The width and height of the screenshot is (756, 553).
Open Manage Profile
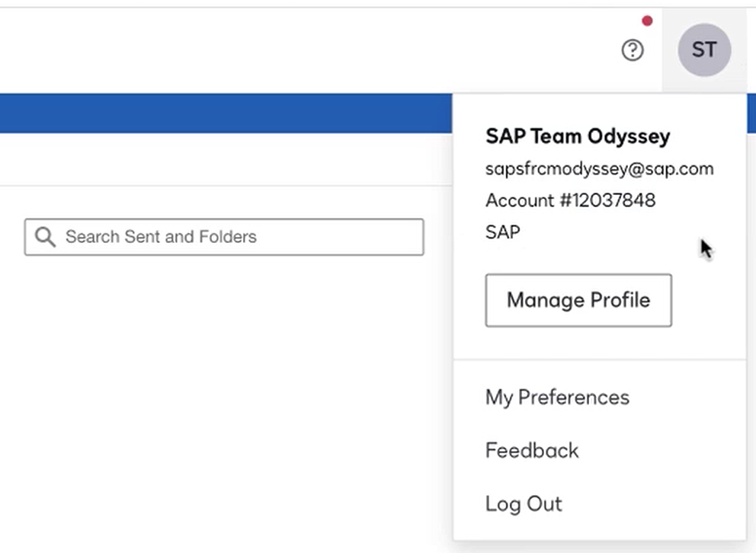578,300
